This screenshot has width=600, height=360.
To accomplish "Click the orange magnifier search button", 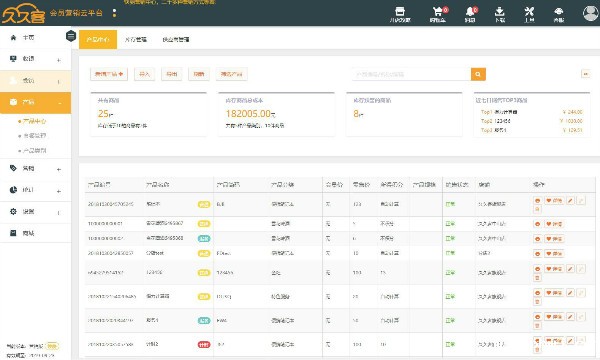I will pos(478,74).
